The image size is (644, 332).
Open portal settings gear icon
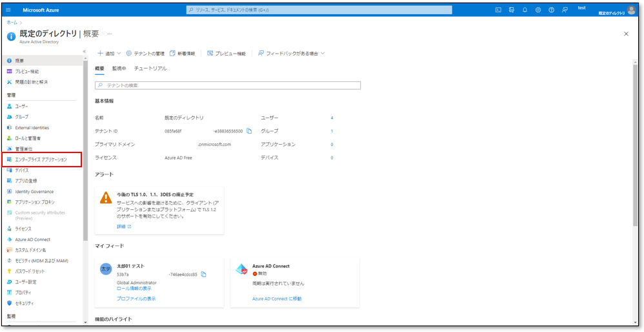538,10
